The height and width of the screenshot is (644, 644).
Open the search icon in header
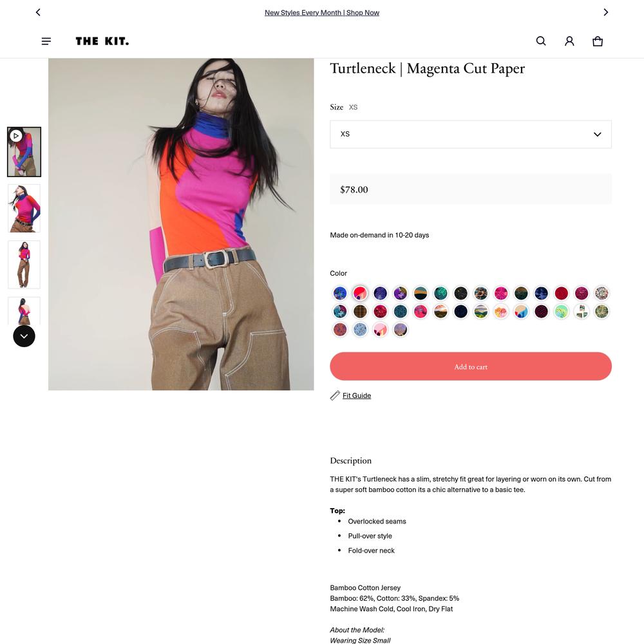541,41
